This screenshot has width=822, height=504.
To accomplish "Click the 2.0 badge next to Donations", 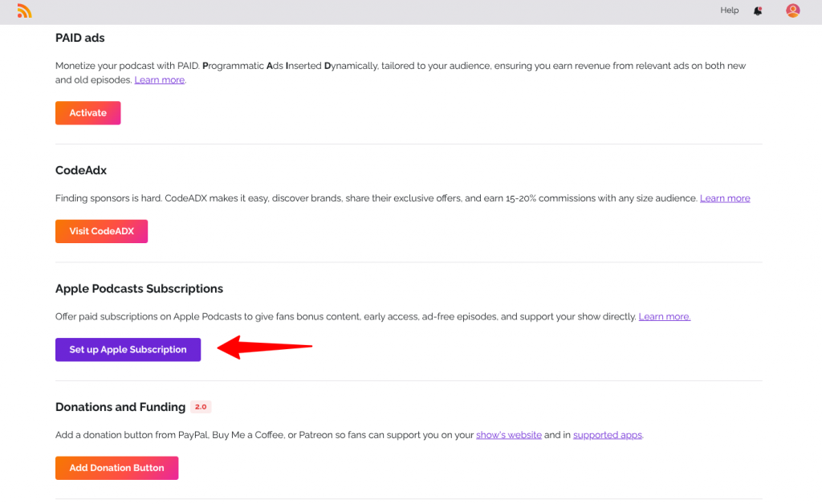I will pos(201,407).
